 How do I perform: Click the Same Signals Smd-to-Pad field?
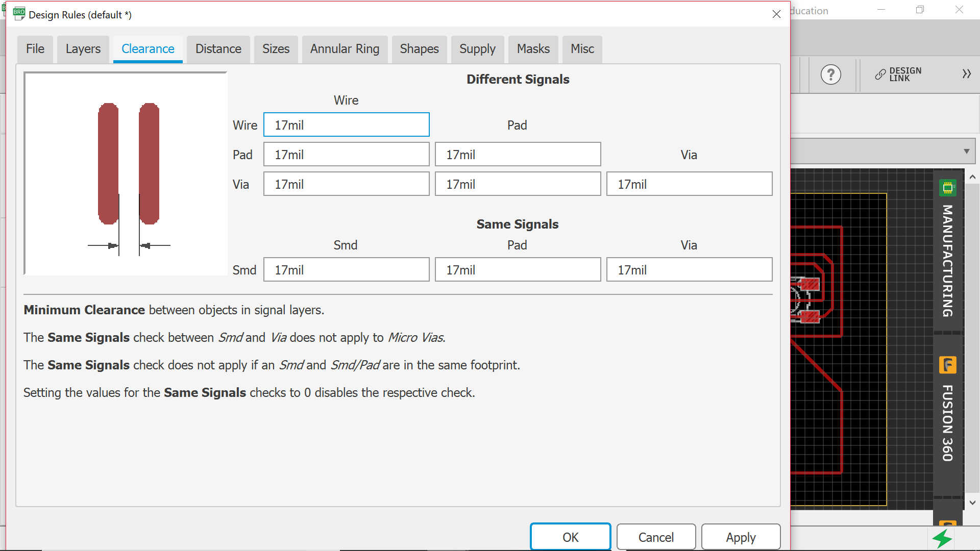(518, 270)
